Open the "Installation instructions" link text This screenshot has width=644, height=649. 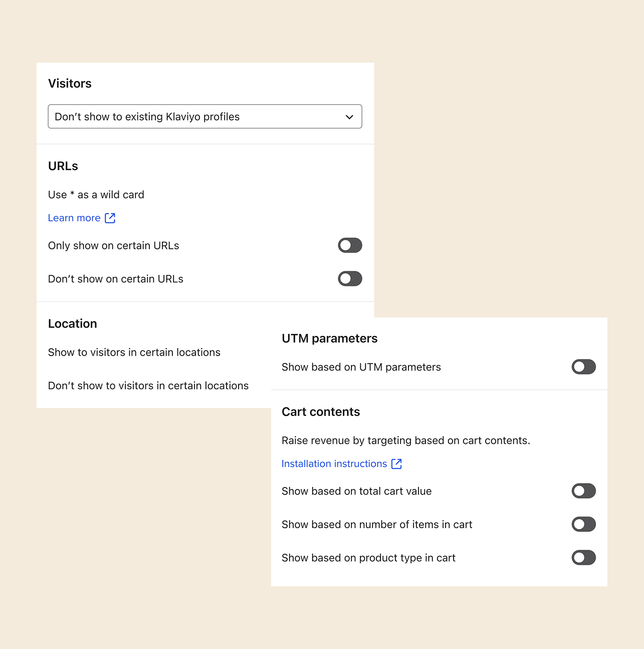(x=334, y=464)
